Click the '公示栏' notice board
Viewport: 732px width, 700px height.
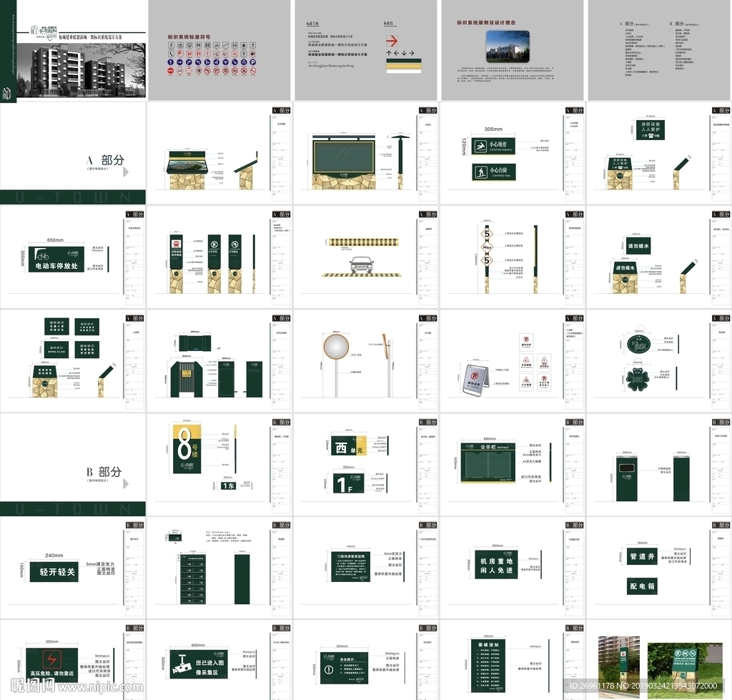tap(488, 463)
